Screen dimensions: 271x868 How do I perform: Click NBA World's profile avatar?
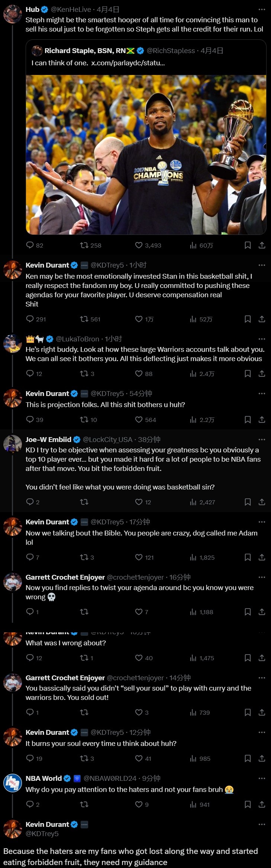tap(13, 783)
